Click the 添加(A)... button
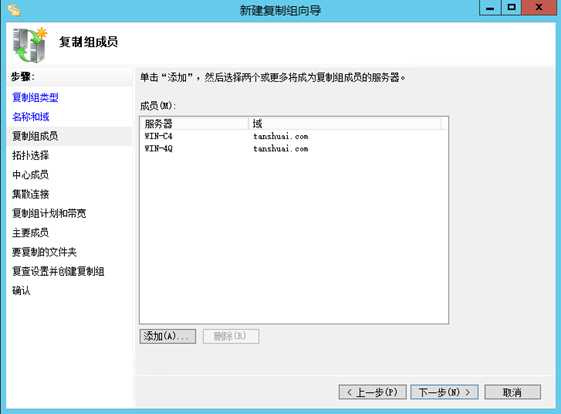The height and width of the screenshot is (414, 561). [167, 336]
